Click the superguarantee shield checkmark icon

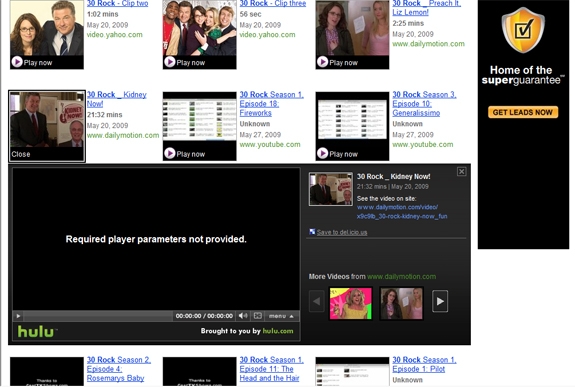523,30
